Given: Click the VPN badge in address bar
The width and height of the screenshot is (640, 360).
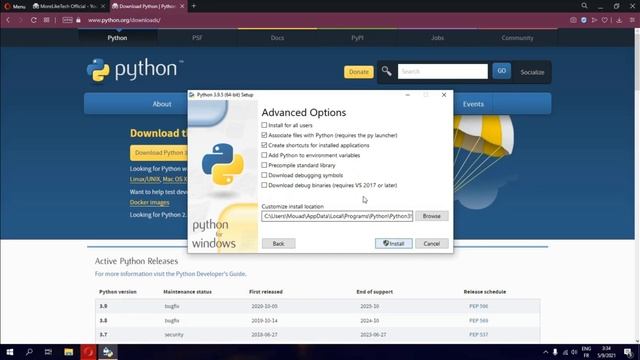Looking at the screenshot, I should (67, 20).
